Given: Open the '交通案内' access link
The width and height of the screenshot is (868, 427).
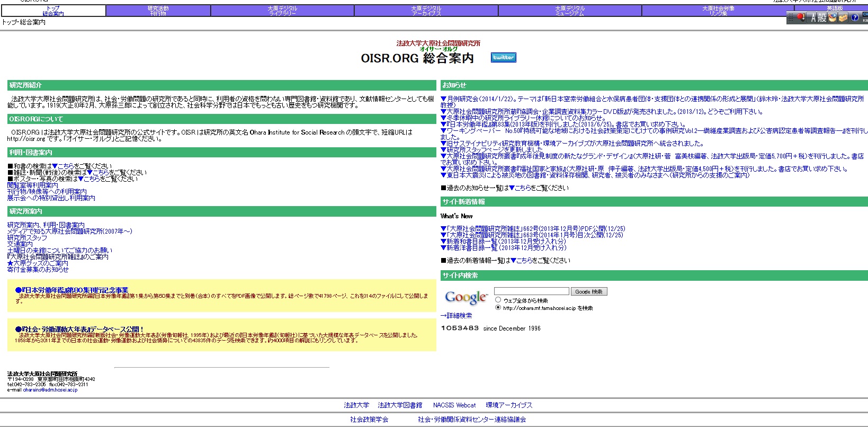Looking at the screenshot, I should click(x=20, y=244).
